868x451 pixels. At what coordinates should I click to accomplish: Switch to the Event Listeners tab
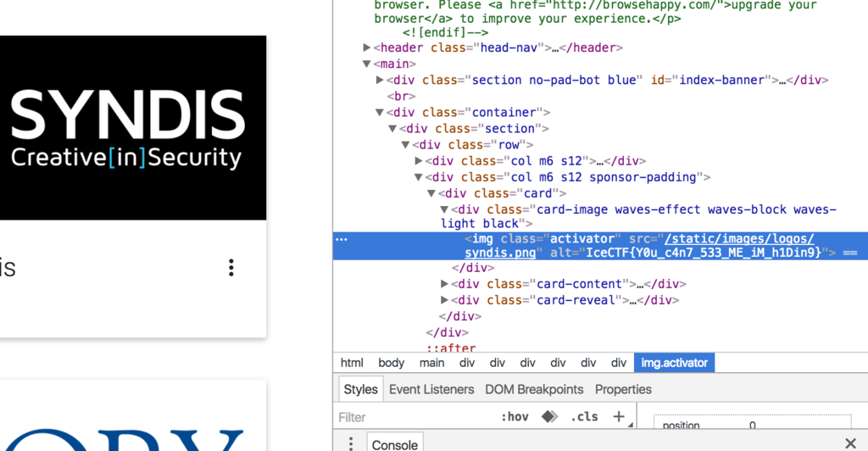pos(431,390)
